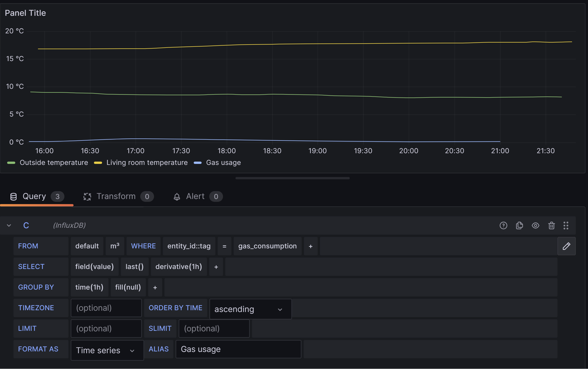Image resolution: width=588 pixels, height=369 pixels.
Task: Switch to the Alert tab
Action: (x=198, y=196)
